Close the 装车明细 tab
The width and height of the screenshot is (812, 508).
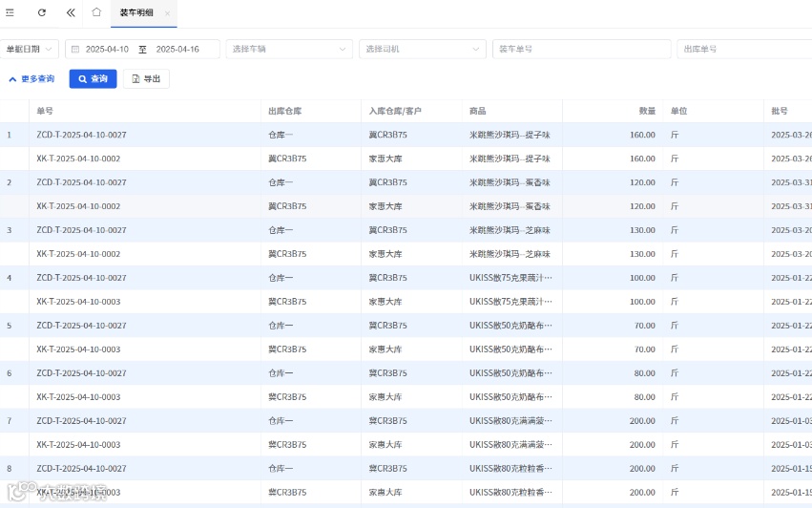pyautogui.click(x=167, y=13)
